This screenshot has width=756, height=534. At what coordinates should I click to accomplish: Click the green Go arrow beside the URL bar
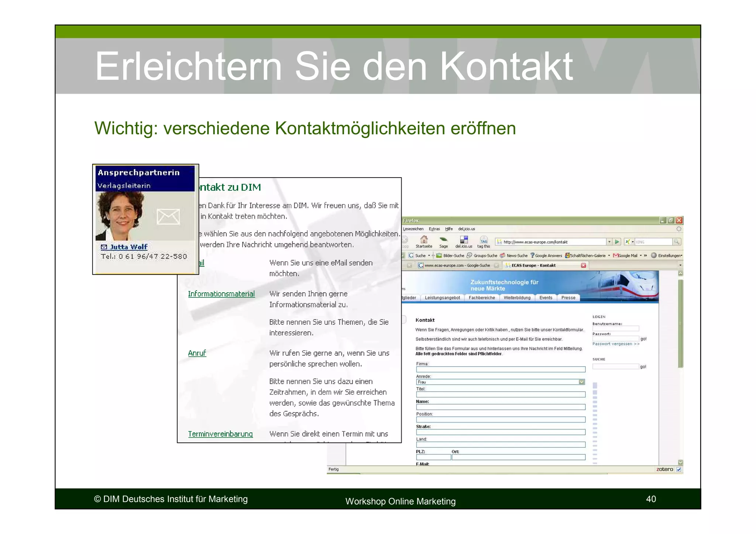617,242
